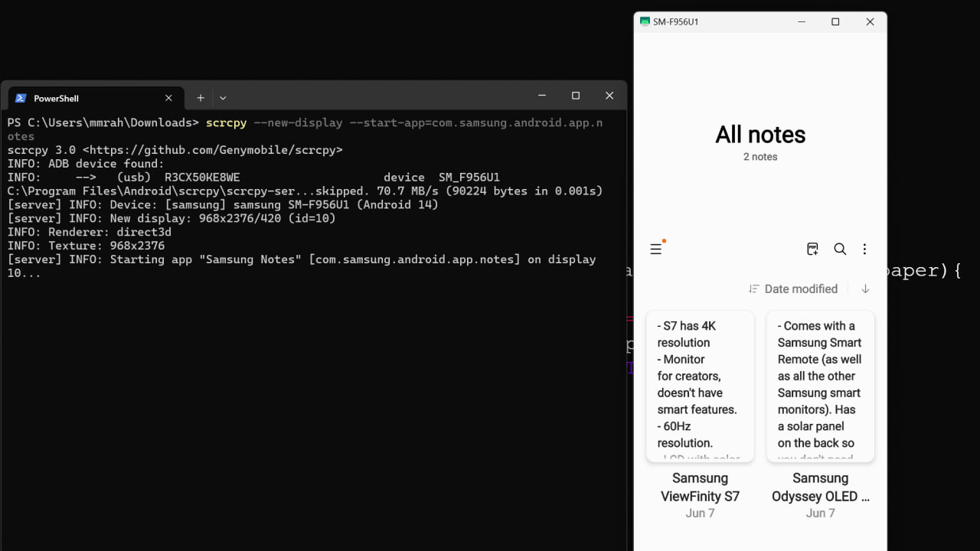Click the PowerShell icon on the tab

click(21, 98)
